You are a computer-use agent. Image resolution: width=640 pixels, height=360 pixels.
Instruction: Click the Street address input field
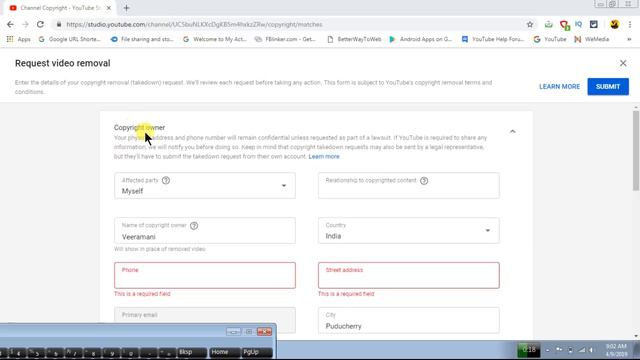(409, 276)
